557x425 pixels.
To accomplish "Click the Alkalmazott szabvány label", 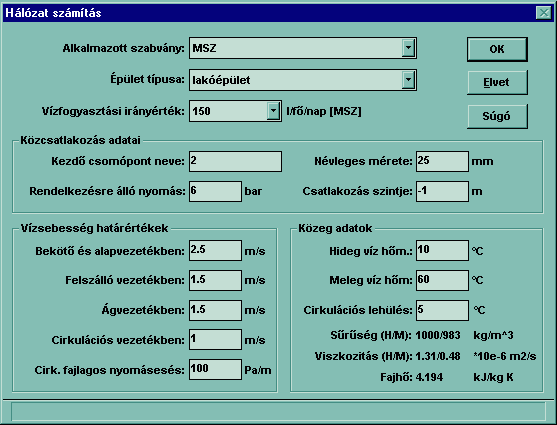I will 124,48.
